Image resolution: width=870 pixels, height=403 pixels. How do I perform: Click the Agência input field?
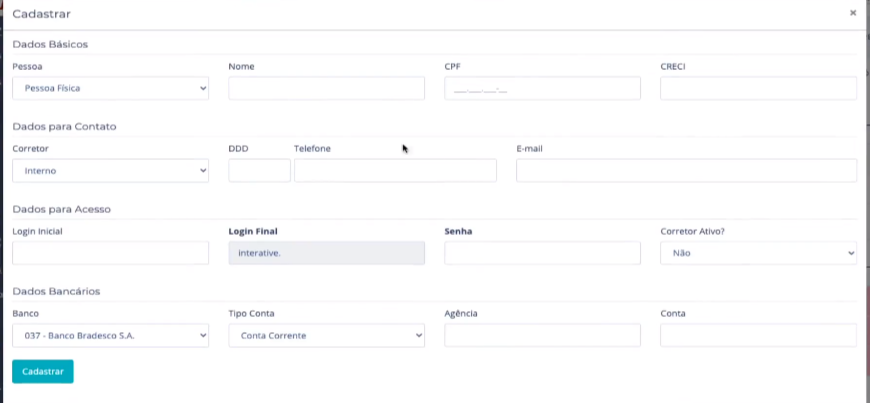542,336
